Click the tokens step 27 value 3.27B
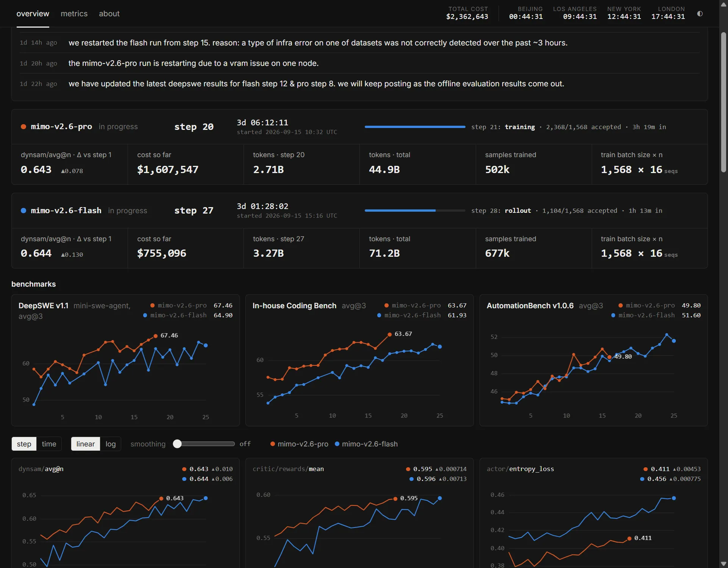 click(x=269, y=253)
